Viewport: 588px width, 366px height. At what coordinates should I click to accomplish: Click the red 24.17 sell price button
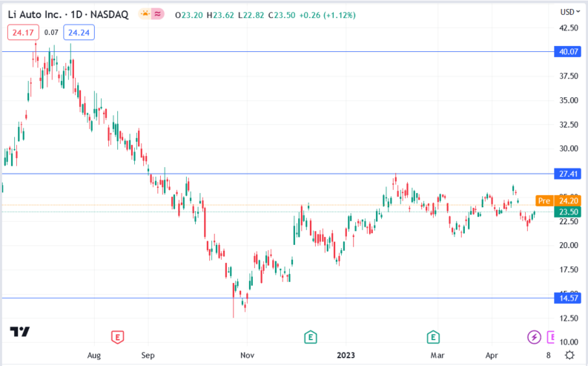click(22, 32)
